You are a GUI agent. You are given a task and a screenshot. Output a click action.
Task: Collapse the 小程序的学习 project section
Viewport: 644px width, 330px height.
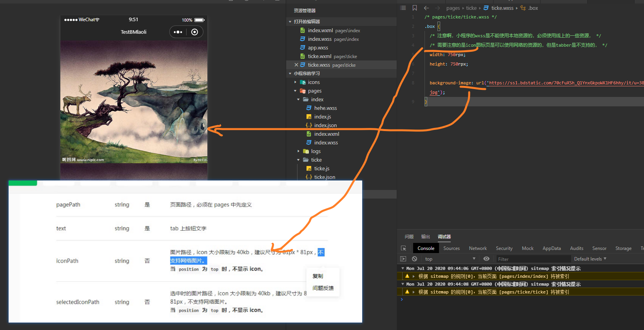tap(290, 73)
